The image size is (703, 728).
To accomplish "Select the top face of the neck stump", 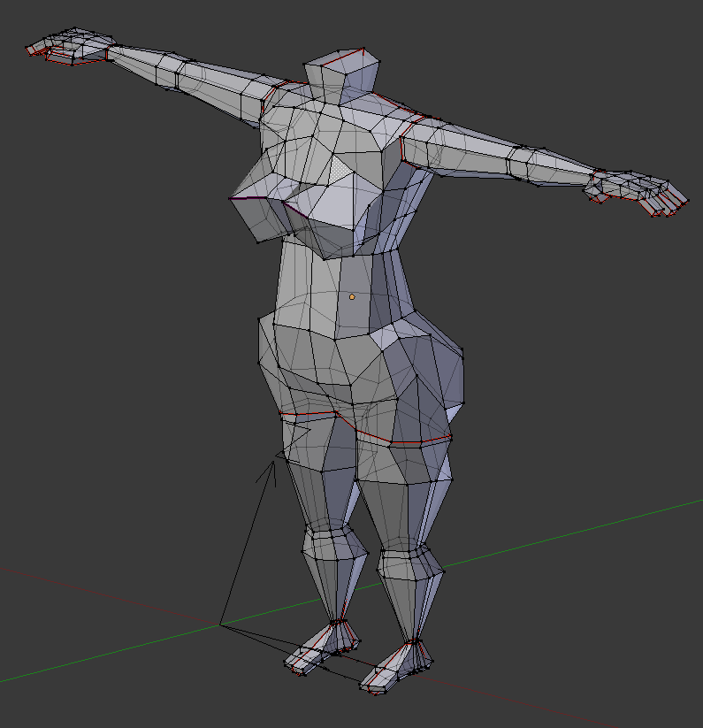I will point(342,61).
